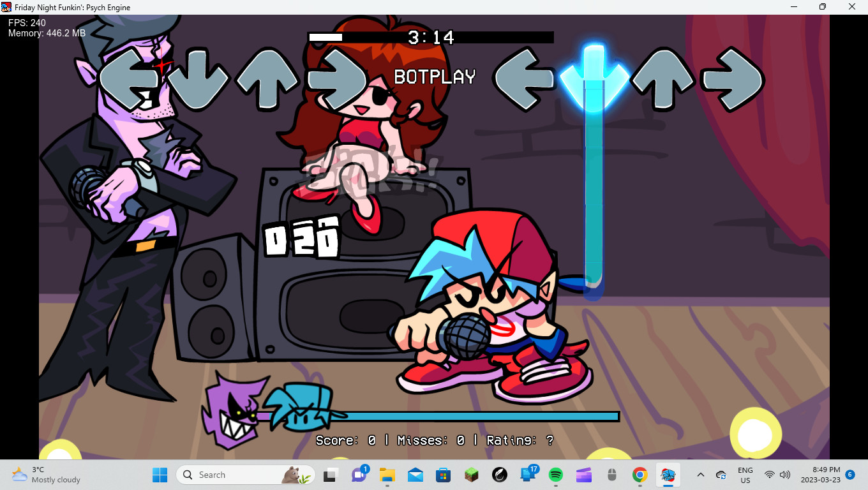This screenshot has width=868, height=490.
Task: Show hidden system tray icons
Action: point(700,475)
